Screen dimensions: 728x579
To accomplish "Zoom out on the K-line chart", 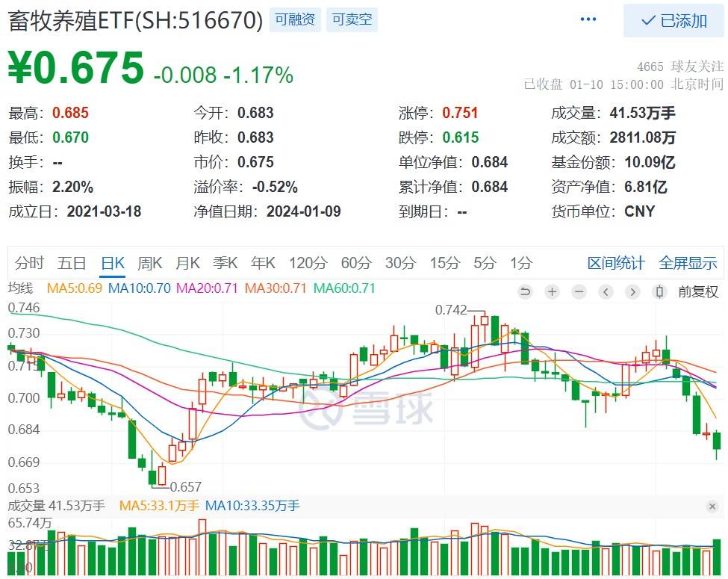I will (x=579, y=291).
